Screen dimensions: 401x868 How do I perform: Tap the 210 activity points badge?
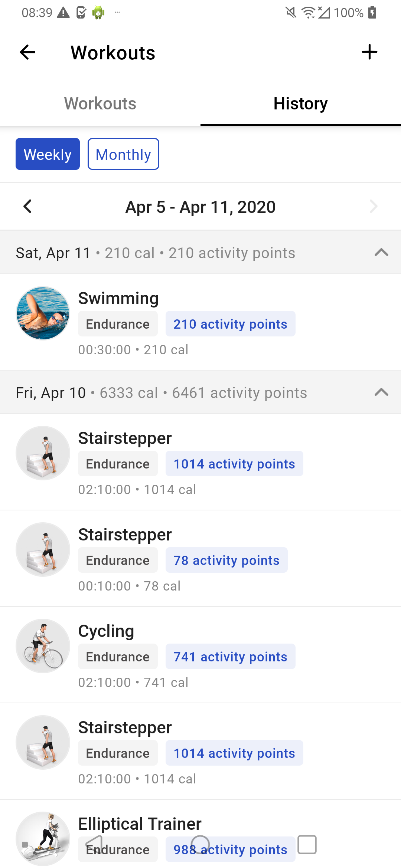[230, 324]
